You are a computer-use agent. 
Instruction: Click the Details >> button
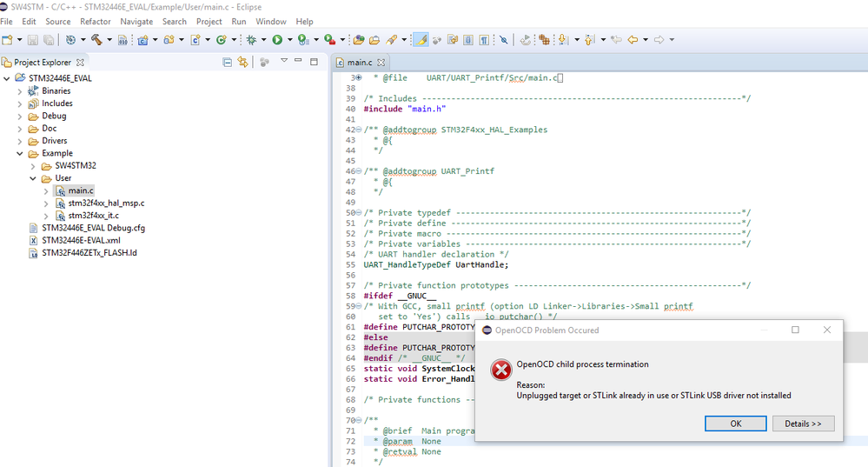click(803, 424)
